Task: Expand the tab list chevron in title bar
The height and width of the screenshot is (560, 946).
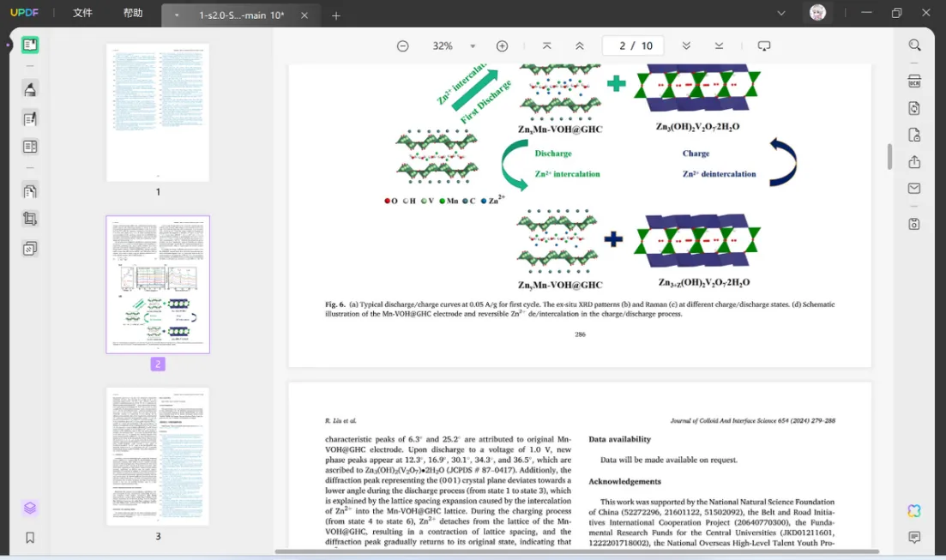Action: click(x=781, y=13)
